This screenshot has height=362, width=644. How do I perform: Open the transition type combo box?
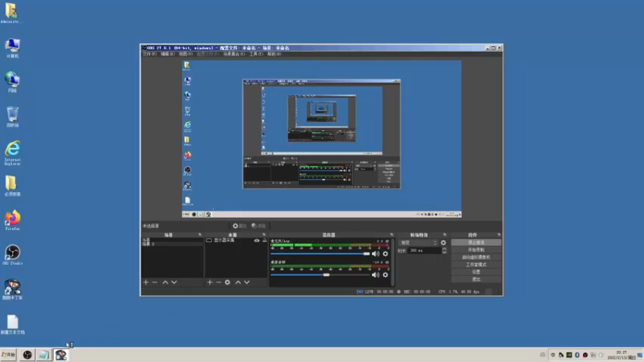click(418, 243)
